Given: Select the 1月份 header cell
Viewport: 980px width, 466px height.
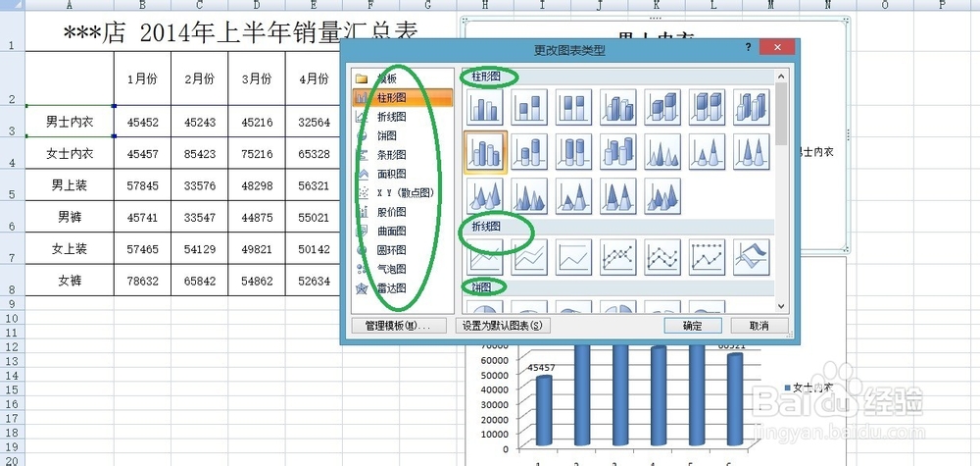Looking at the screenshot, I should [x=142, y=78].
